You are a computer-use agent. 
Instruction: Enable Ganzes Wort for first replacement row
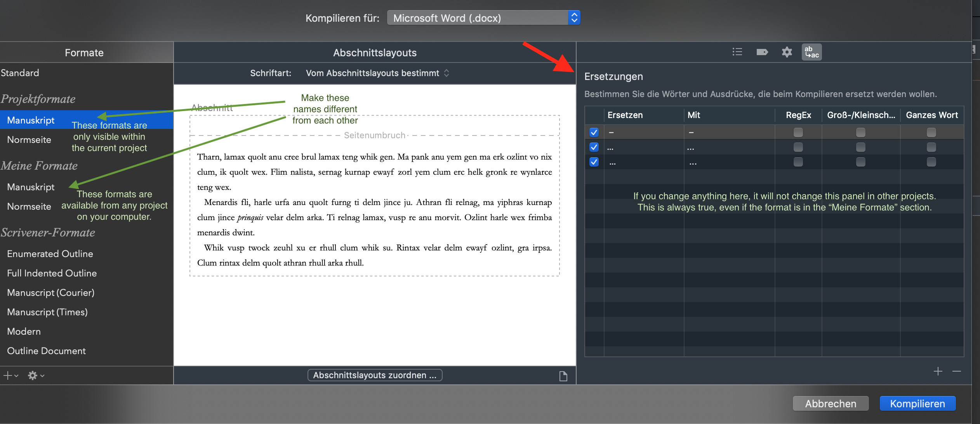[x=931, y=132]
